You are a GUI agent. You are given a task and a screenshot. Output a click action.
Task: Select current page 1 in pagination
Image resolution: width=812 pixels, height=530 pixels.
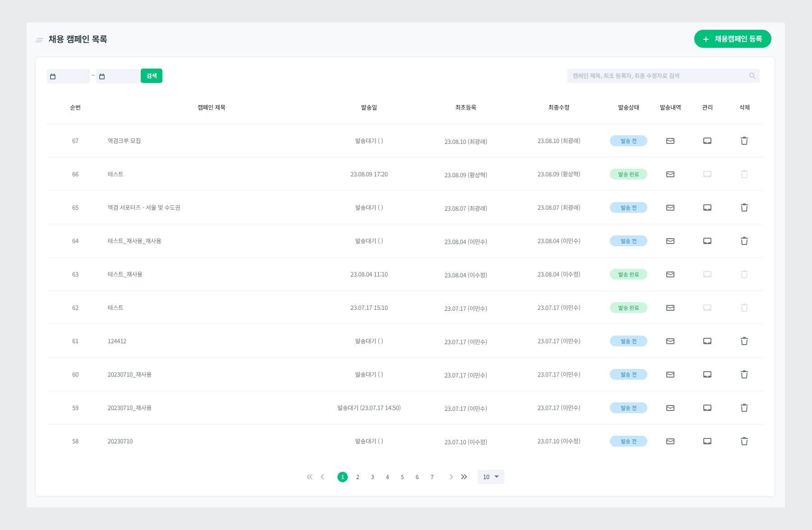pos(343,477)
